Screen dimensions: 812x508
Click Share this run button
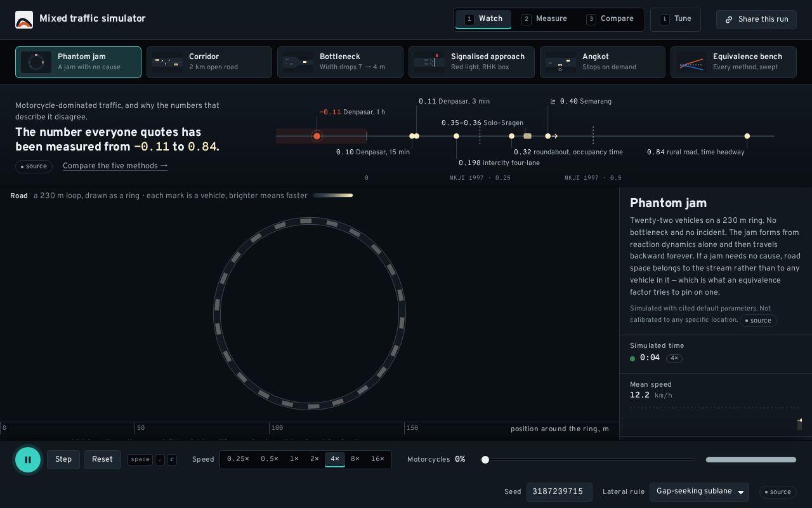[756, 20]
